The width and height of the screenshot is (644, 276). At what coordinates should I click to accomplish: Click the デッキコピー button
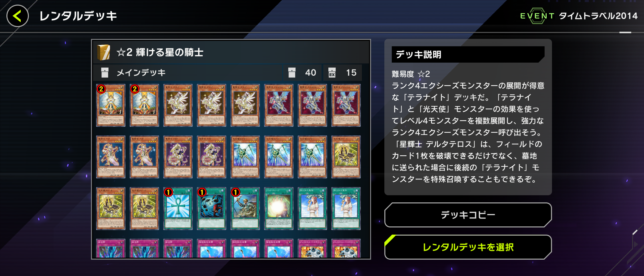(x=468, y=215)
